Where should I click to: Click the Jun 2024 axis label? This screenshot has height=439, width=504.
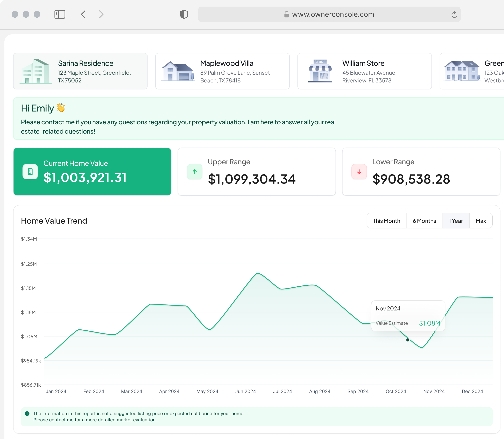[246, 392]
